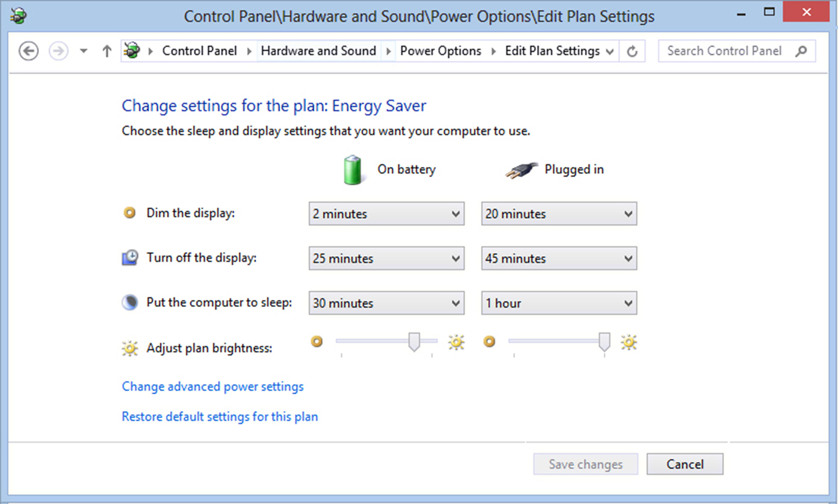Click the maximum brightness sun icon for battery
The height and width of the screenshot is (504, 838).
456,342
